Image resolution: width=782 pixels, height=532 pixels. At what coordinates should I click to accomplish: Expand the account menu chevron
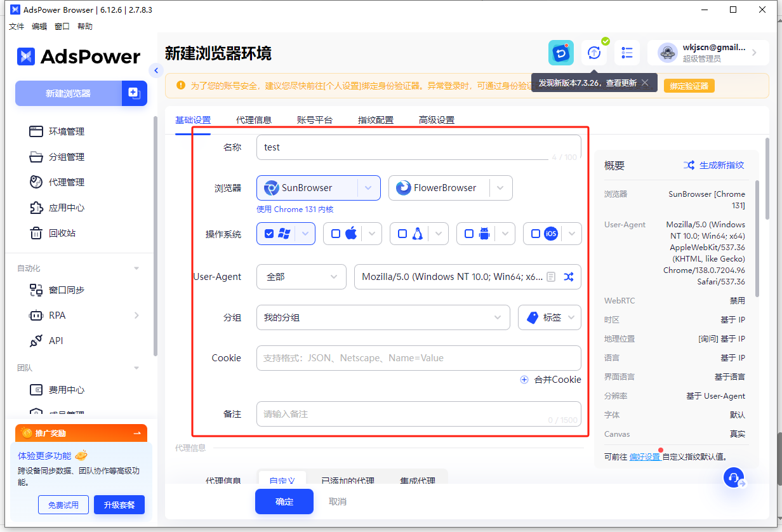[x=755, y=53]
